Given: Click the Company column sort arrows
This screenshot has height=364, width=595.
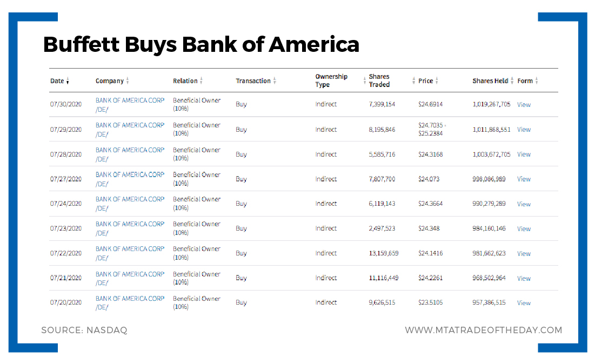Looking at the screenshot, I should [x=128, y=81].
